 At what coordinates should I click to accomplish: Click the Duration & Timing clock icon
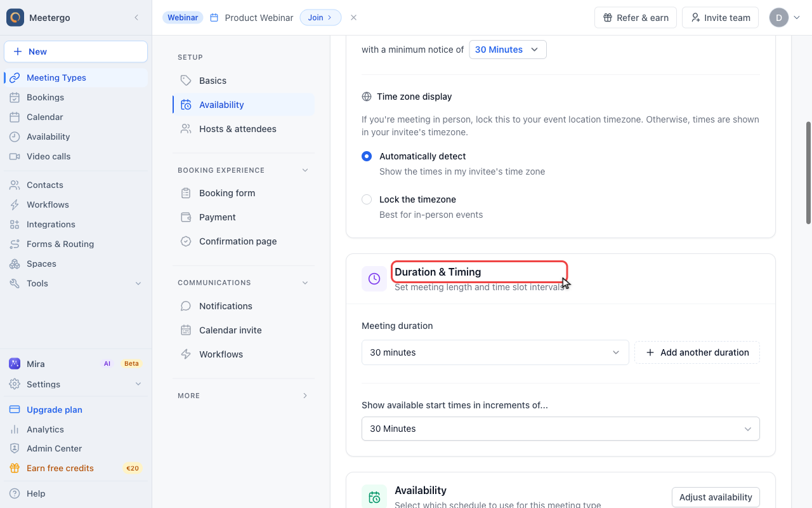374,279
